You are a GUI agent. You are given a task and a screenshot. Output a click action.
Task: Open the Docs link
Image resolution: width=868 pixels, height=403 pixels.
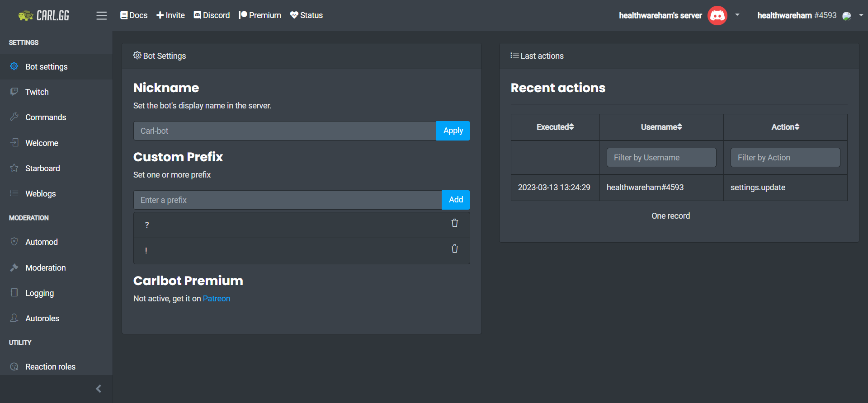[134, 15]
